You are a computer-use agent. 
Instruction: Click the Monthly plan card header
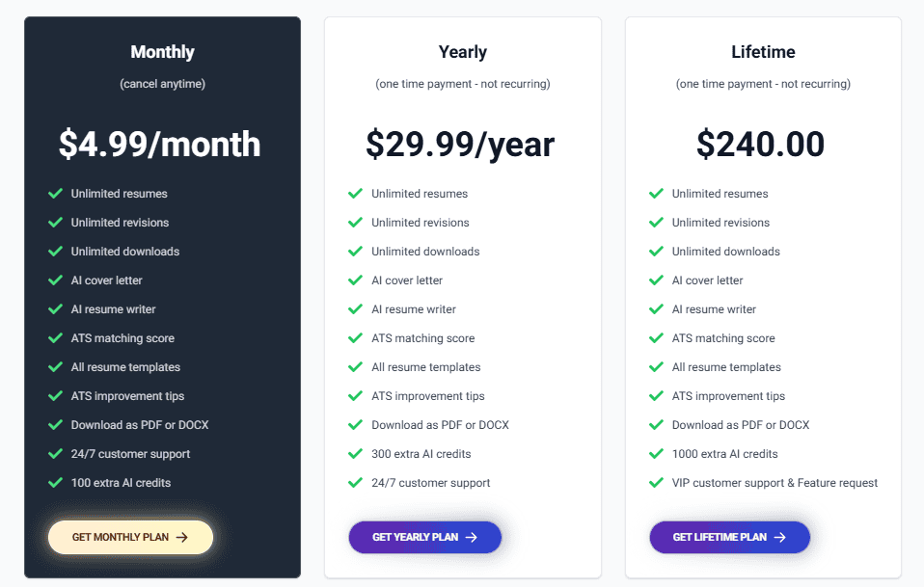162,51
